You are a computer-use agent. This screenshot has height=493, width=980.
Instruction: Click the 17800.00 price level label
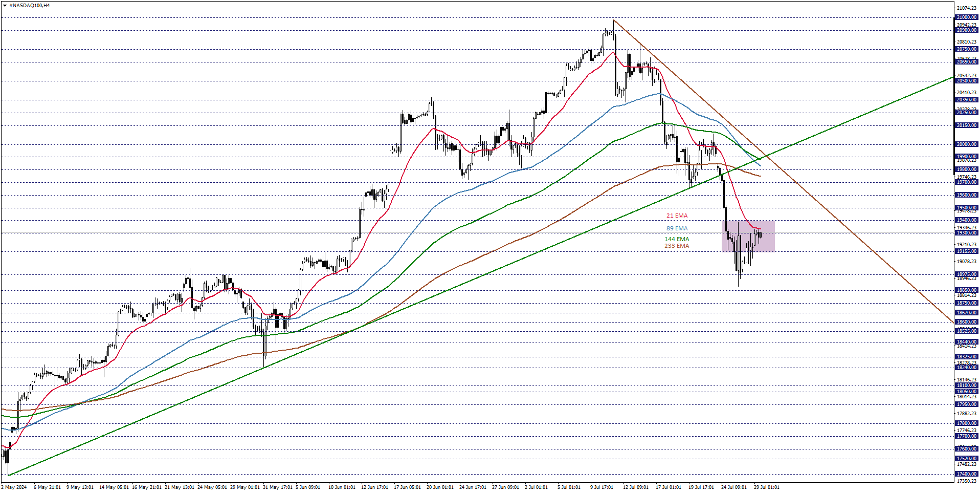click(967, 423)
